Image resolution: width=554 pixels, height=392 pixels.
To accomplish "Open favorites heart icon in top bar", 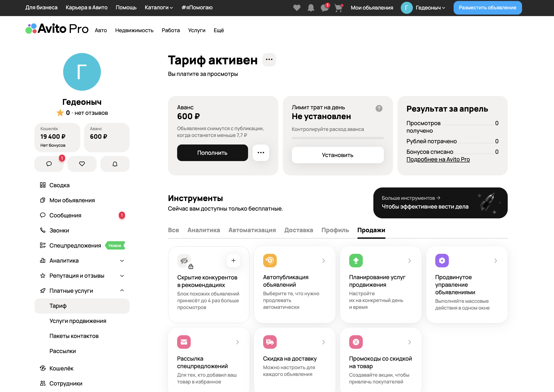I will click(297, 8).
